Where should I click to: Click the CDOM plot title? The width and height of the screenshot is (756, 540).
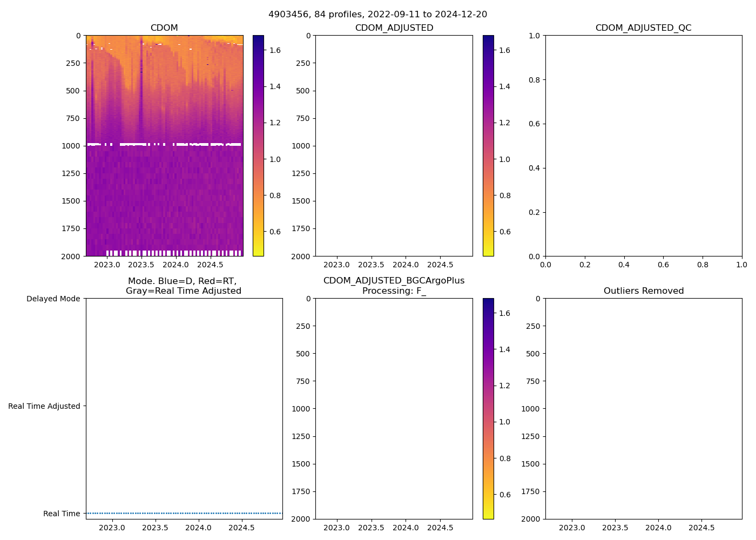click(164, 28)
